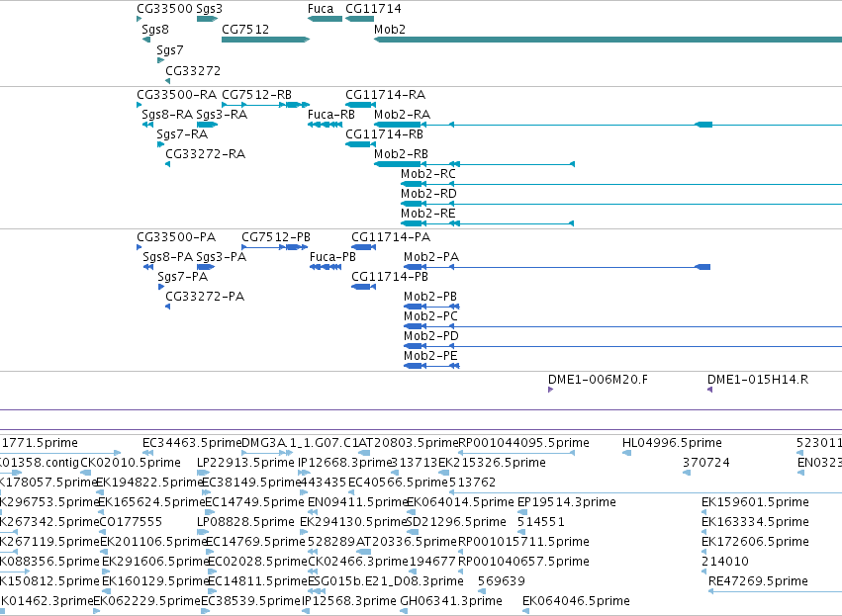Select the Sgs3-PA protein label
This screenshot has width=842, height=616.
pos(222,257)
